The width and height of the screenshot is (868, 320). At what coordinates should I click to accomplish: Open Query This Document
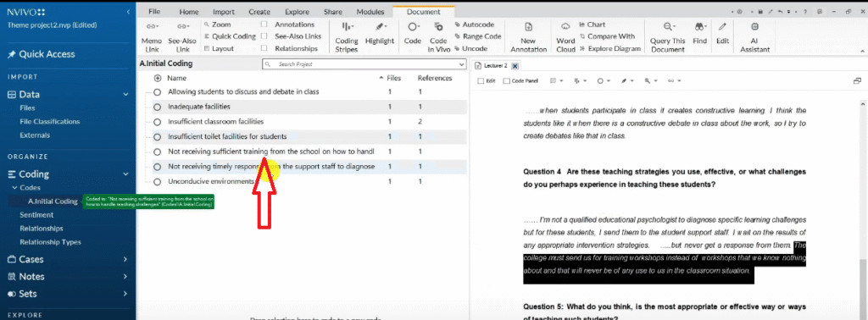(x=668, y=37)
